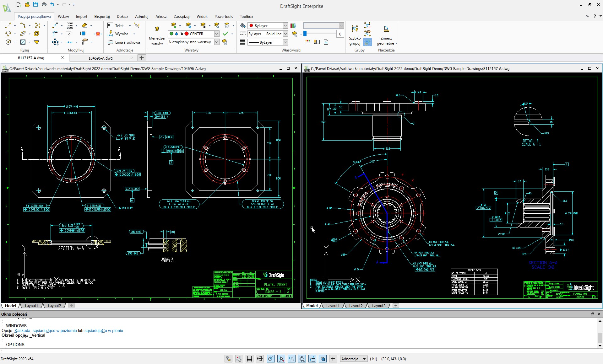
Task: Switch to 104696-A.dwg document tab
Action: [100, 58]
